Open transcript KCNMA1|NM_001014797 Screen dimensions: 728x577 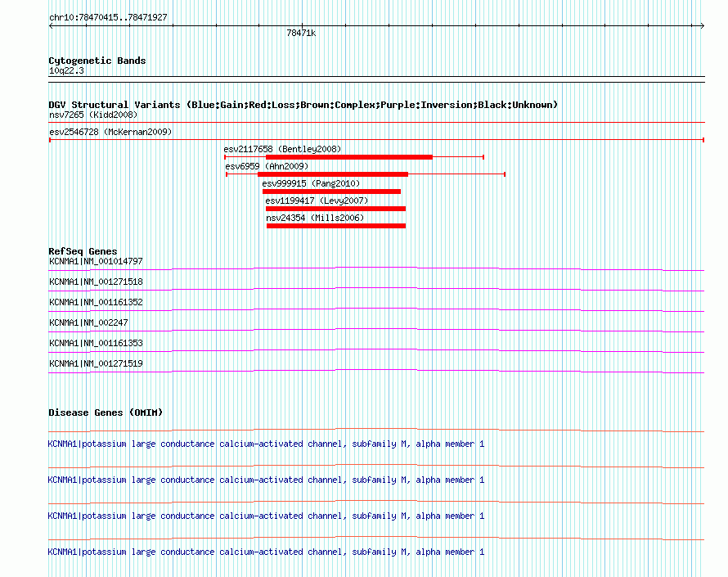click(96, 262)
